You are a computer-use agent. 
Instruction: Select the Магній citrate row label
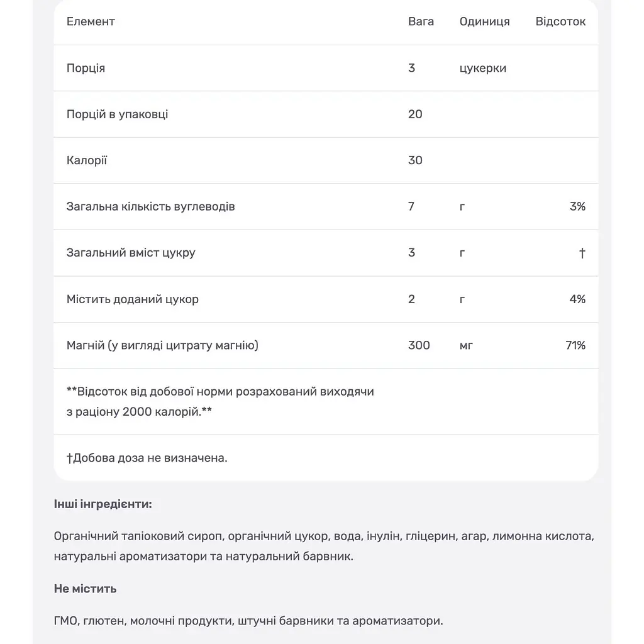click(162, 345)
